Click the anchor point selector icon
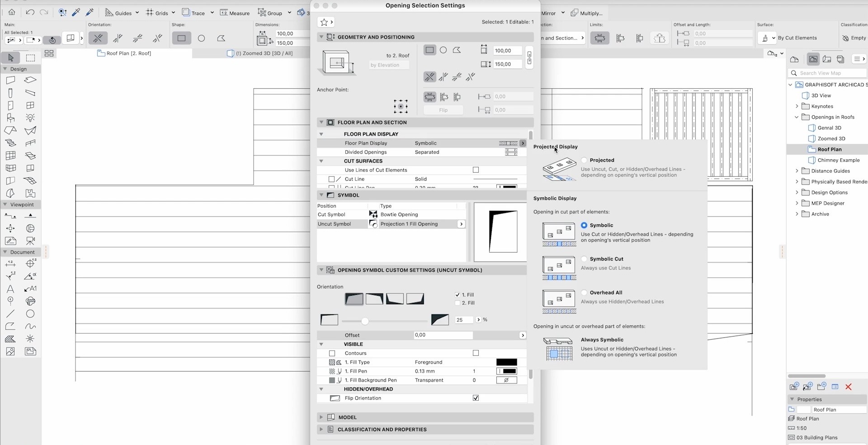The height and width of the screenshot is (445, 868). (401, 107)
